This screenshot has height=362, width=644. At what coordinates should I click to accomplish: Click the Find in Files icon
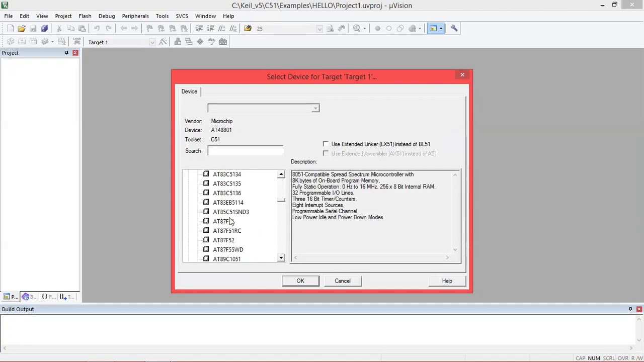coord(248,29)
